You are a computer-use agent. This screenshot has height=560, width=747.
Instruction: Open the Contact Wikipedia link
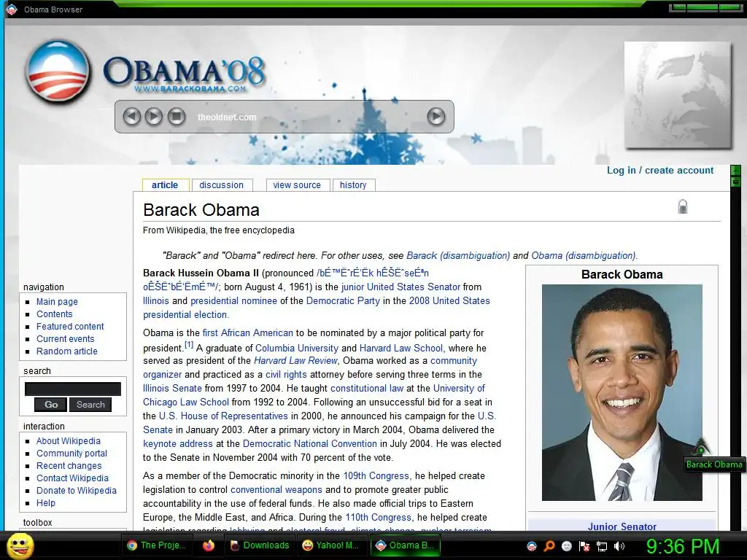pyautogui.click(x=72, y=478)
